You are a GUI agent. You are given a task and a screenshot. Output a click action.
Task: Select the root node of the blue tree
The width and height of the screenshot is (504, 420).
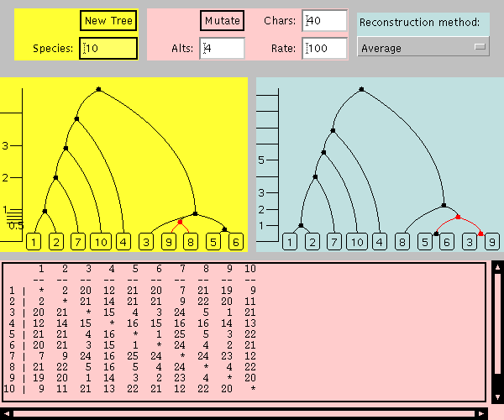tap(361, 88)
